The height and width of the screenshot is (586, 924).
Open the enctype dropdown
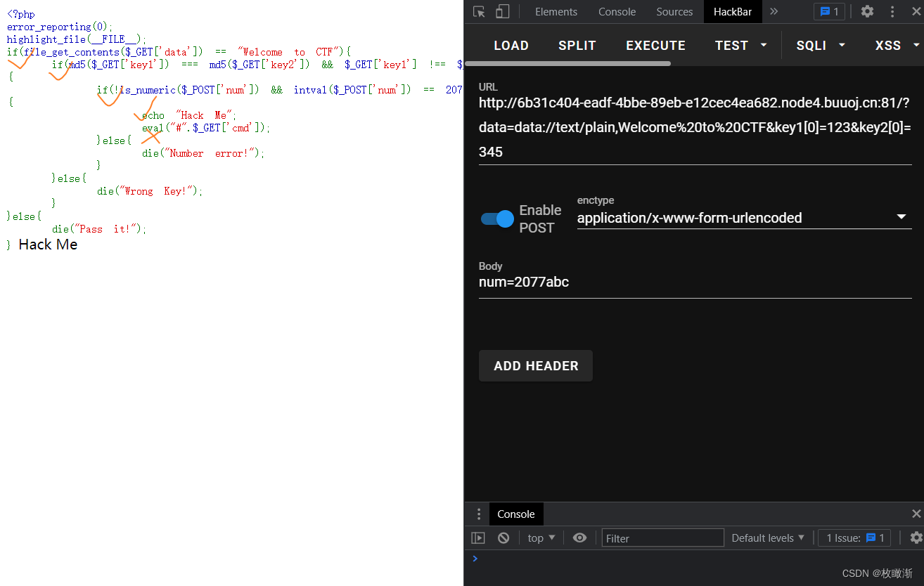coord(744,218)
